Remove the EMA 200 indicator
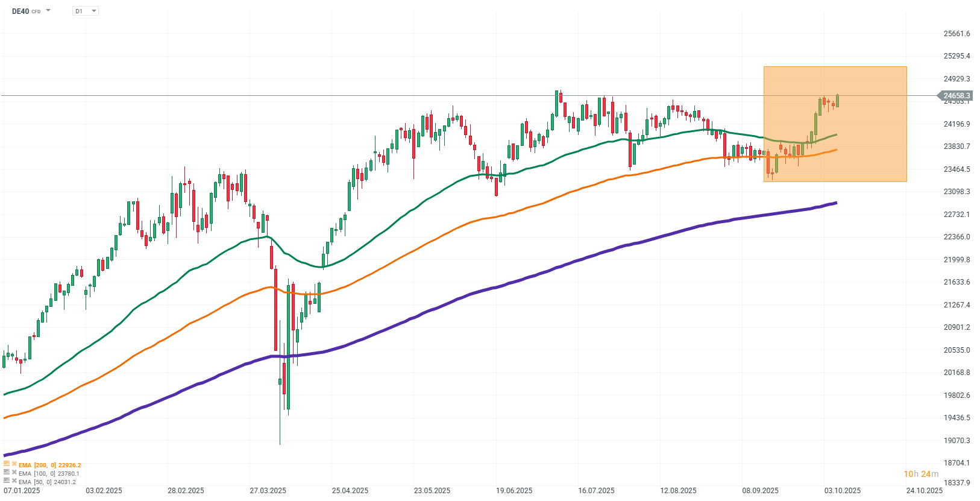This screenshot has width=980, height=501. tap(14, 464)
